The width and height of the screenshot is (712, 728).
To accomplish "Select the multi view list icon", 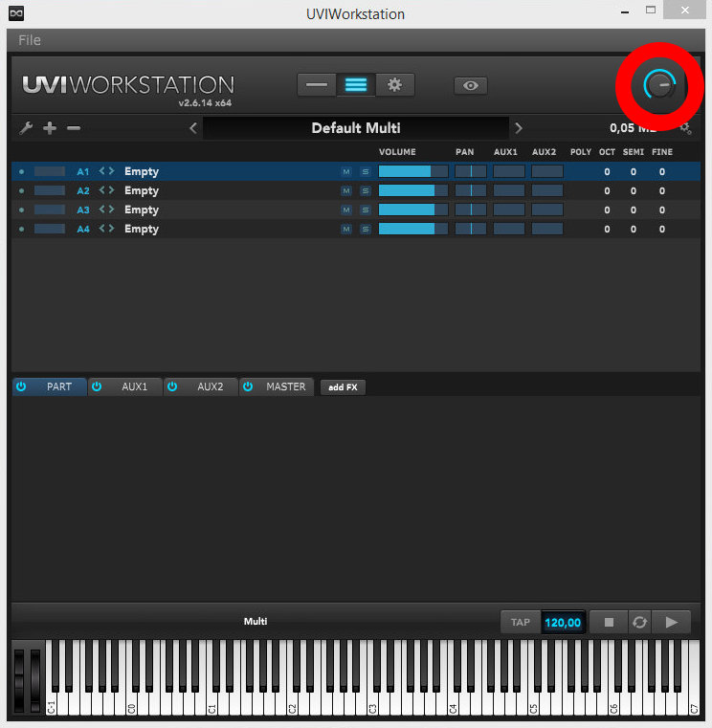I will [356, 85].
